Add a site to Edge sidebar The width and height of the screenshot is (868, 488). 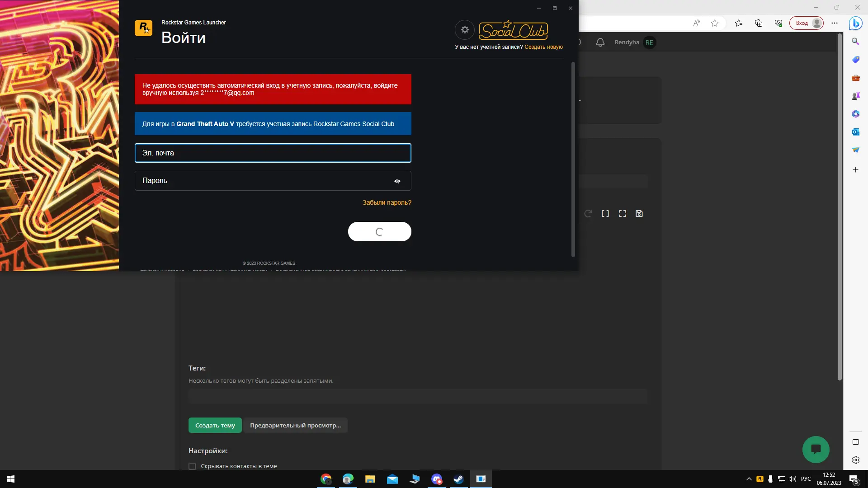855,170
